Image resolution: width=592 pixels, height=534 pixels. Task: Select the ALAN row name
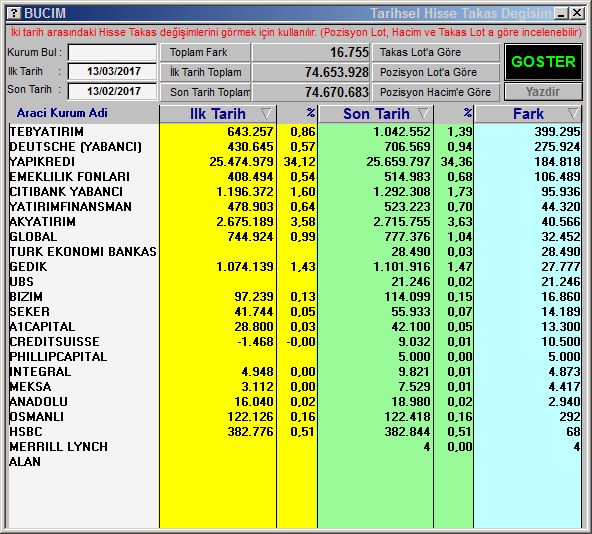click(x=25, y=461)
